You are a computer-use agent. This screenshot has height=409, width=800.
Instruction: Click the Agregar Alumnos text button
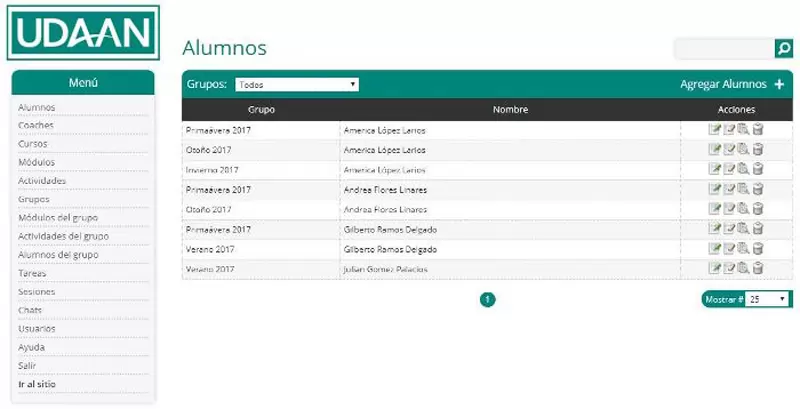point(723,85)
